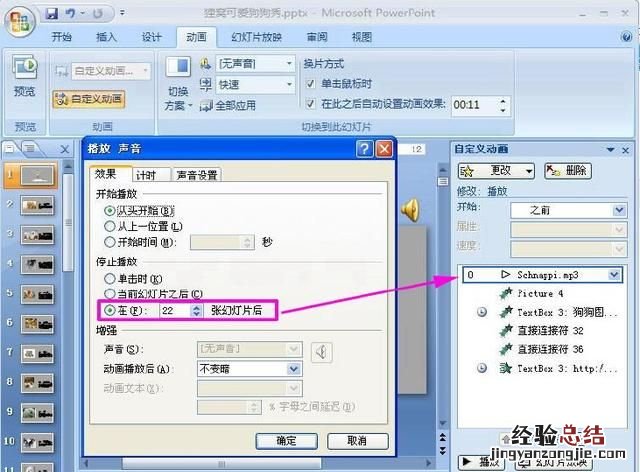This screenshot has width=640, height=472.
Task: Click the speaker sound icon on slide
Action: 410,210
